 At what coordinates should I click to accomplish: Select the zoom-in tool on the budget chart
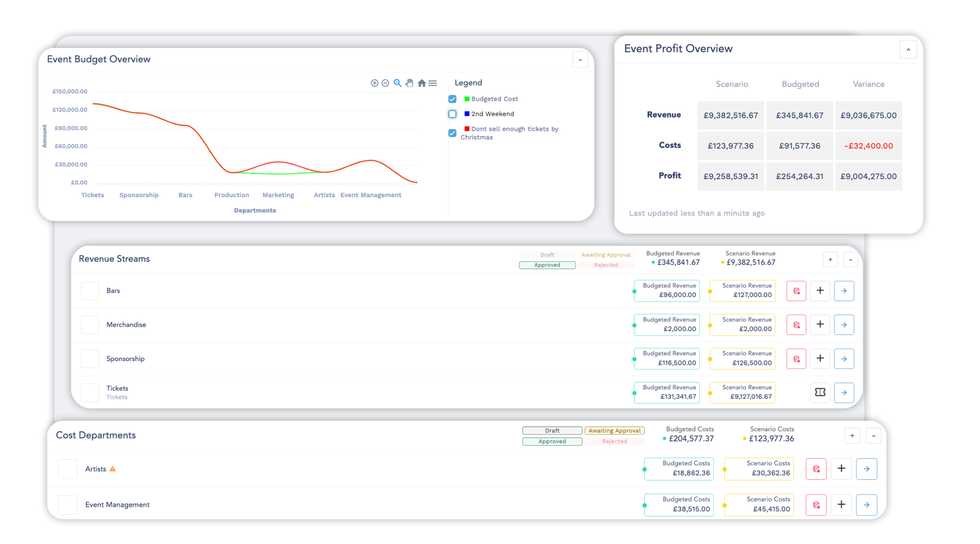click(x=375, y=83)
